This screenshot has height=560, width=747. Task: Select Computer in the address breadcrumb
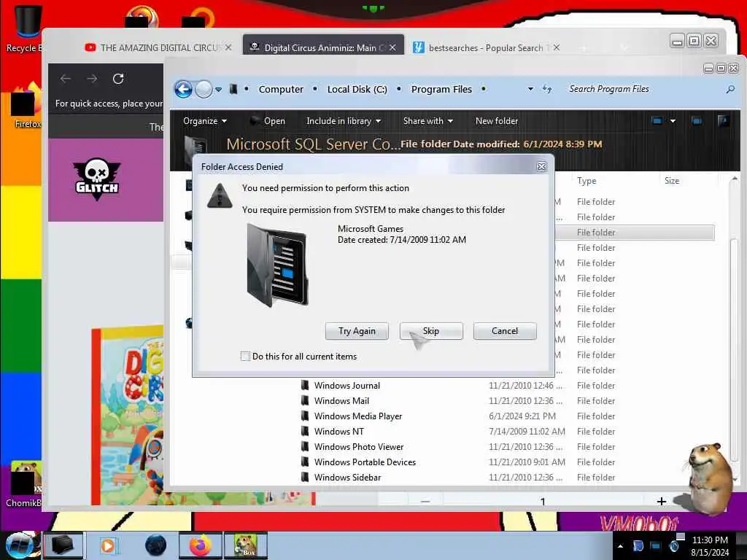point(281,89)
